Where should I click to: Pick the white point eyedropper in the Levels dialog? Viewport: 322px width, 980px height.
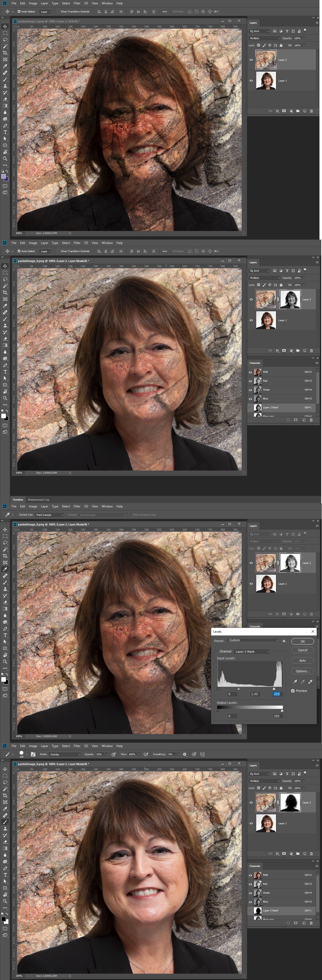310,681
